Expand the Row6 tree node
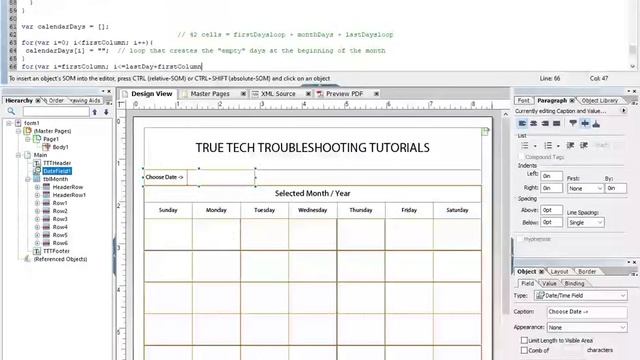 37,243
